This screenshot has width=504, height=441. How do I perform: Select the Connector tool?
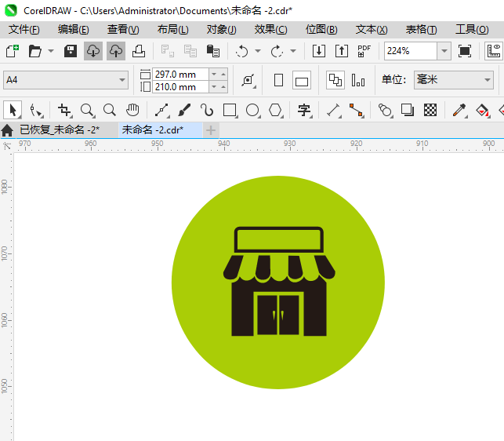(356, 111)
